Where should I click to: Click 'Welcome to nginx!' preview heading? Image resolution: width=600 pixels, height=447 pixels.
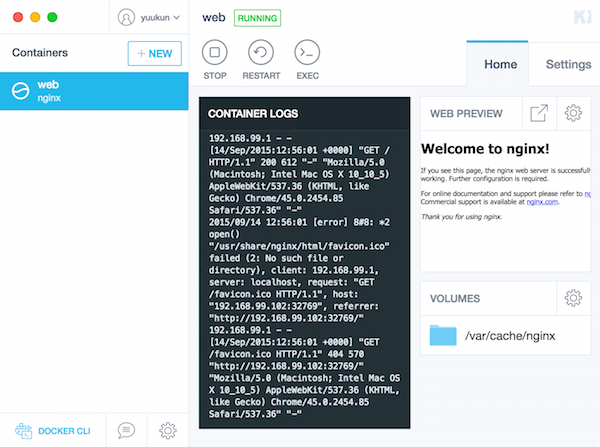[485, 148]
